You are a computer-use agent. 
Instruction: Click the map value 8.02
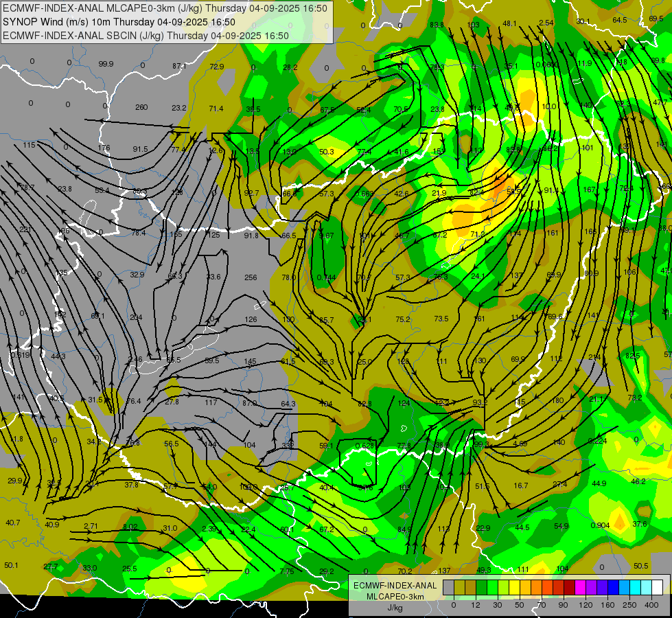pyautogui.click(x=130, y=527)
